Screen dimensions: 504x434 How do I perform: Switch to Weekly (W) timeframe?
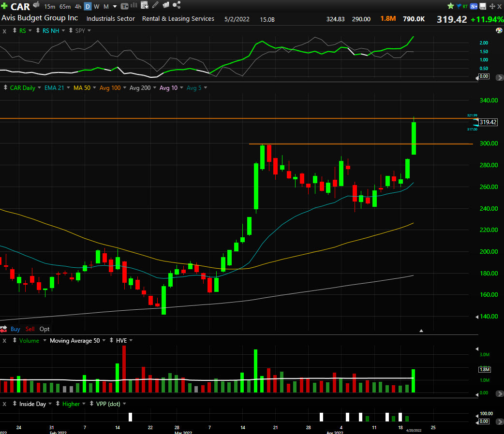pyautogui.click(x=96, y=6)
